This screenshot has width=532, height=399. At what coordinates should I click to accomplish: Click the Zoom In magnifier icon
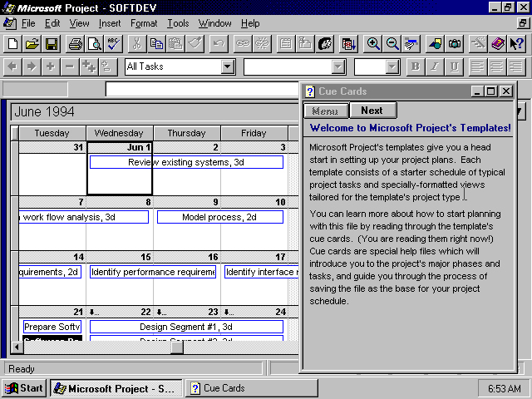pyautogui.click(x=374, y=43)
